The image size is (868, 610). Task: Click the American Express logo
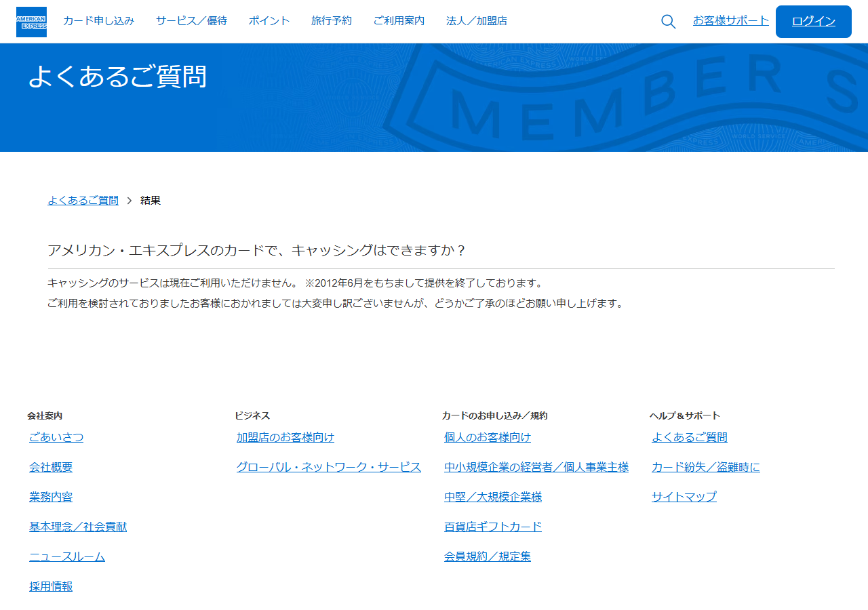click(x=31, y=22)
